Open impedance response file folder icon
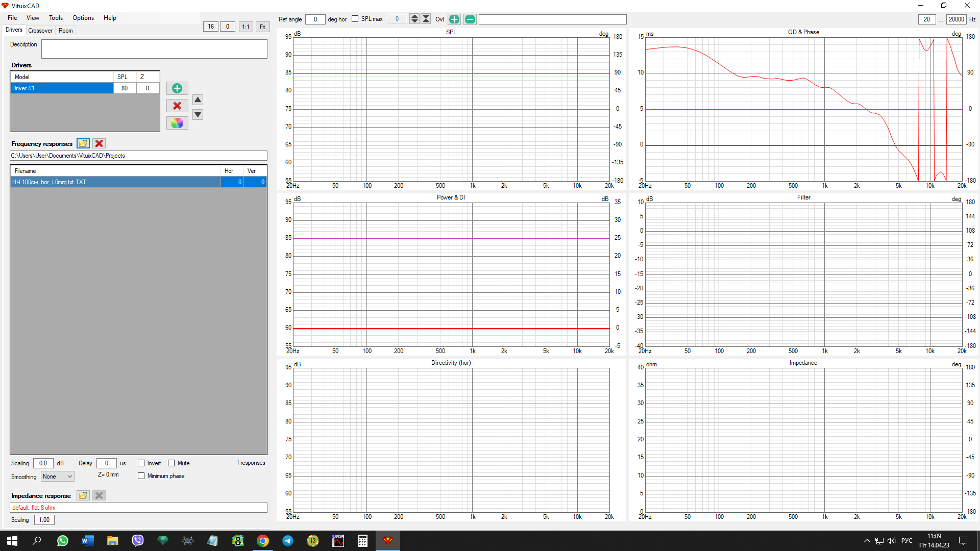Image resolution: width=980 pixels, height=551 pixels. [x=83, y=495]
